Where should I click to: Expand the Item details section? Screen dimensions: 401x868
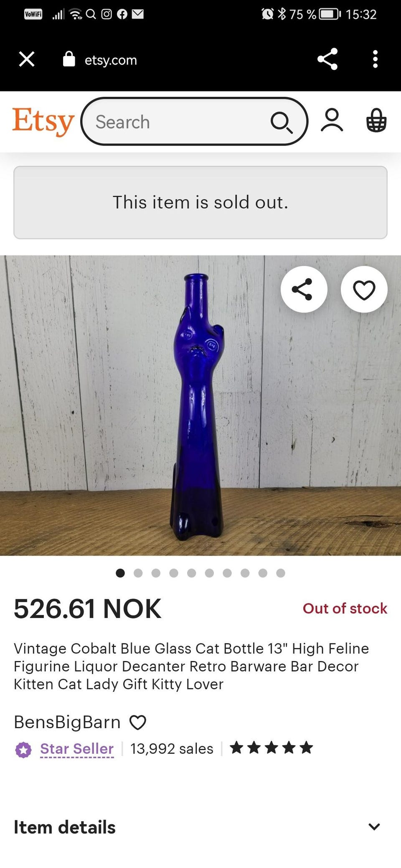point(374,827)
